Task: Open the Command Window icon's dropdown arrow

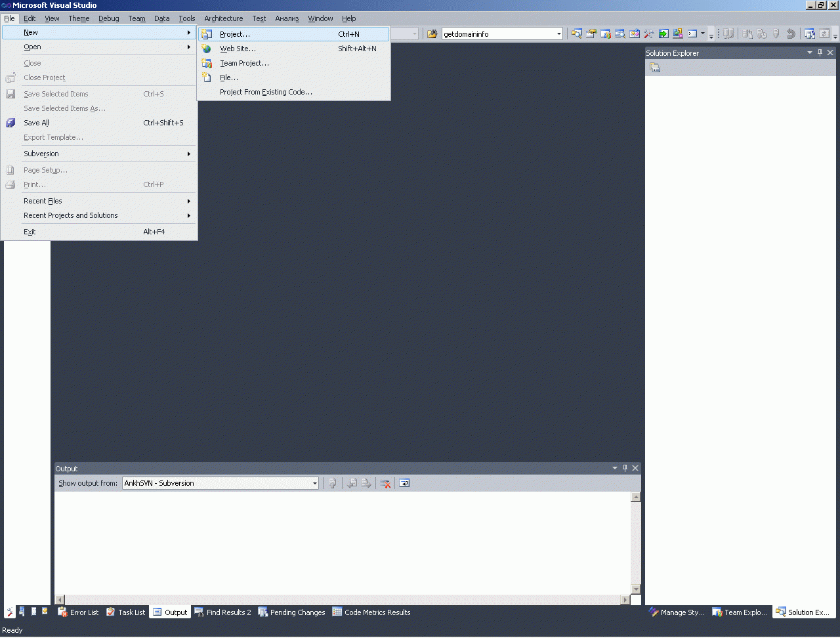Action: coord(702,34)
